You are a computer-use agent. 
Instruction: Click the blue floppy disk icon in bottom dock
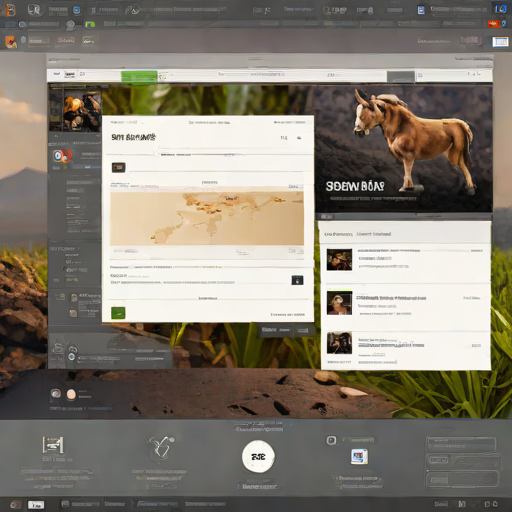(359, 456)
